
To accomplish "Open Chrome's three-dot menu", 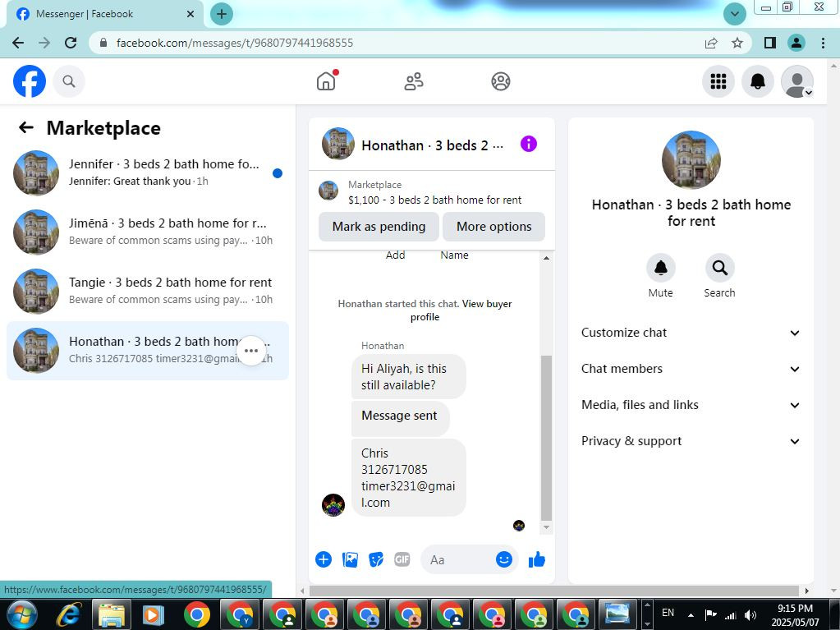I will 824,43.
